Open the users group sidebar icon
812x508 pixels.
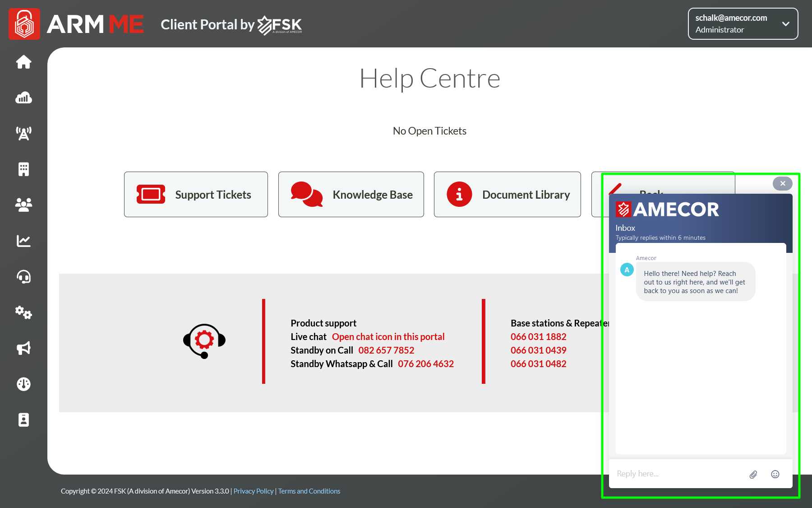(x=23, y=205)
